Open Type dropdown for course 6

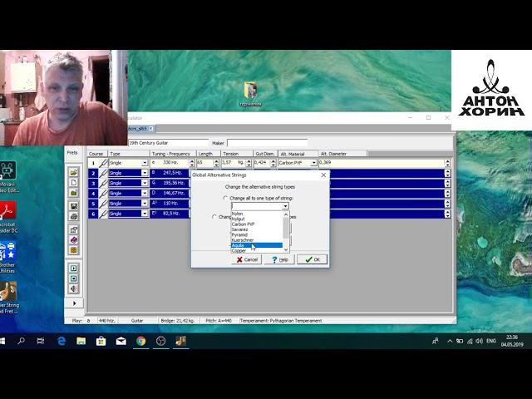pos(145,214)
